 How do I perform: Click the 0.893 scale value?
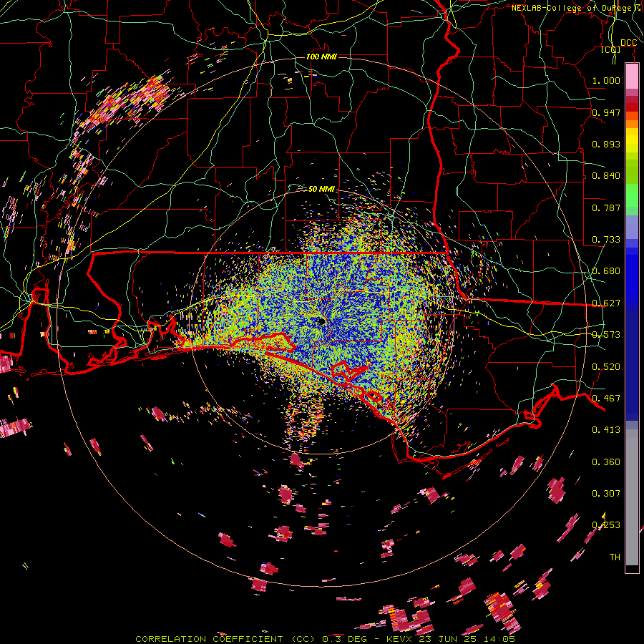click(x=606, y=144)
